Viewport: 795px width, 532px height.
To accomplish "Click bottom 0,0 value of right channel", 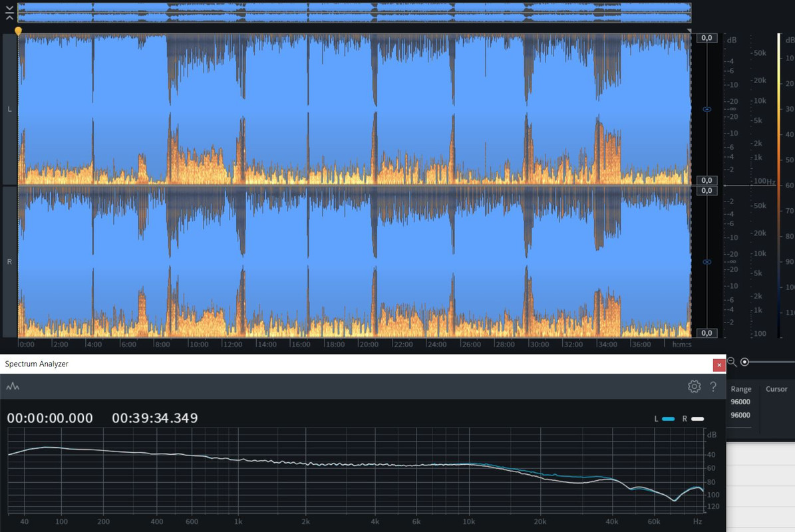I will click(707, 333).
